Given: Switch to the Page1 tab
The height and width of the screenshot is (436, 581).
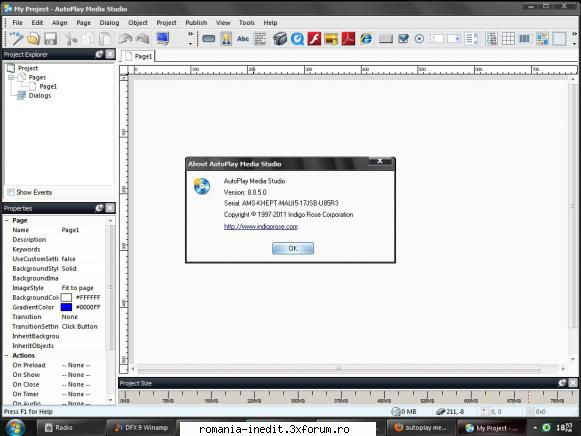Looking at the screenshot, I should click(139, 56).
